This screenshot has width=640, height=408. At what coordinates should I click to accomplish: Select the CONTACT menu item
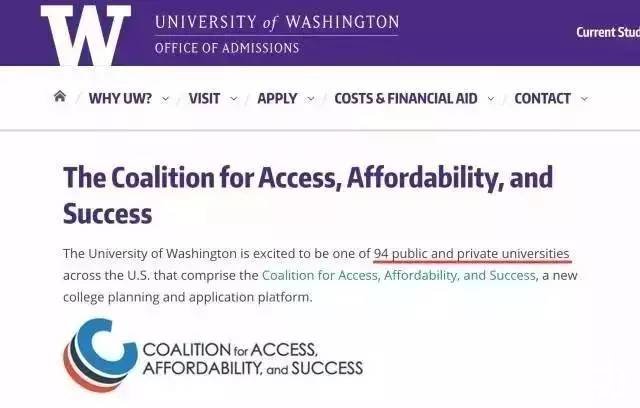[542, 98]
